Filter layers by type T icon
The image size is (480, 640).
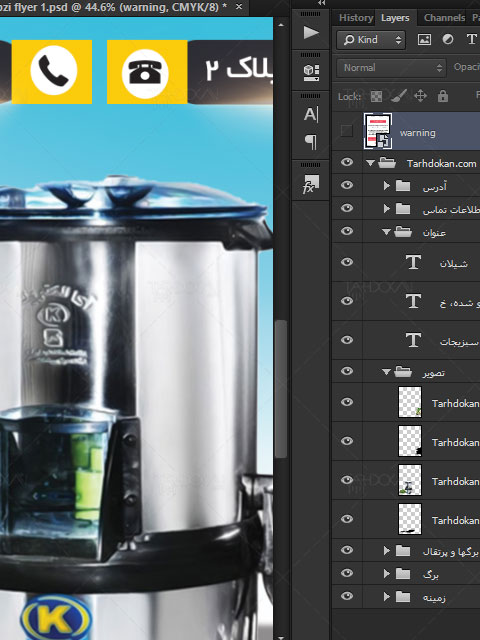coord(471,39)
